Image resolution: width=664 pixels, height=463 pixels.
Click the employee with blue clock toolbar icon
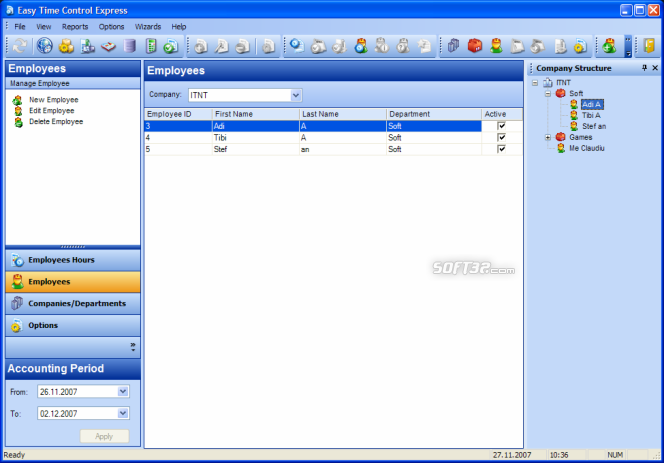click(x=361, y=46)
